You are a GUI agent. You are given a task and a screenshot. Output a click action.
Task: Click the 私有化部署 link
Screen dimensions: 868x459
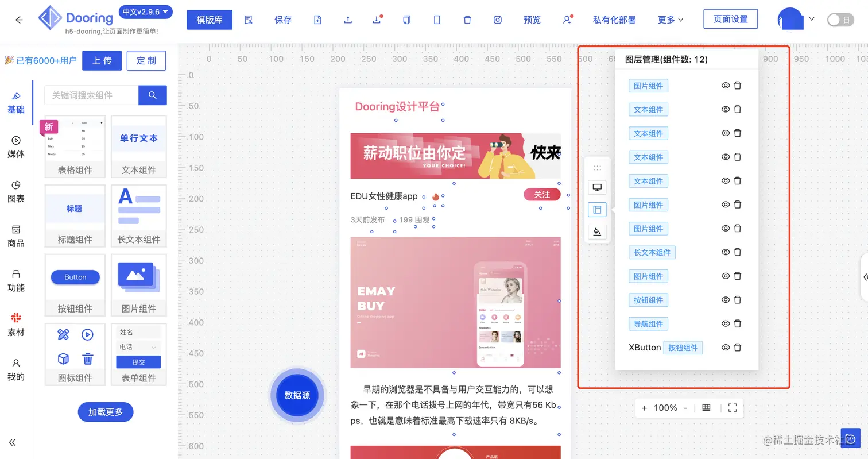pos(614,20)
